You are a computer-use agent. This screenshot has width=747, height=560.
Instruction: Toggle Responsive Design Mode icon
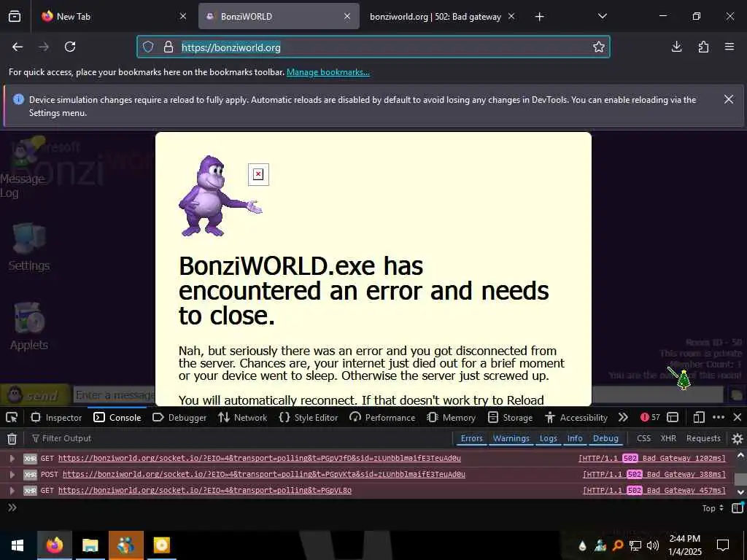point(698,418)
